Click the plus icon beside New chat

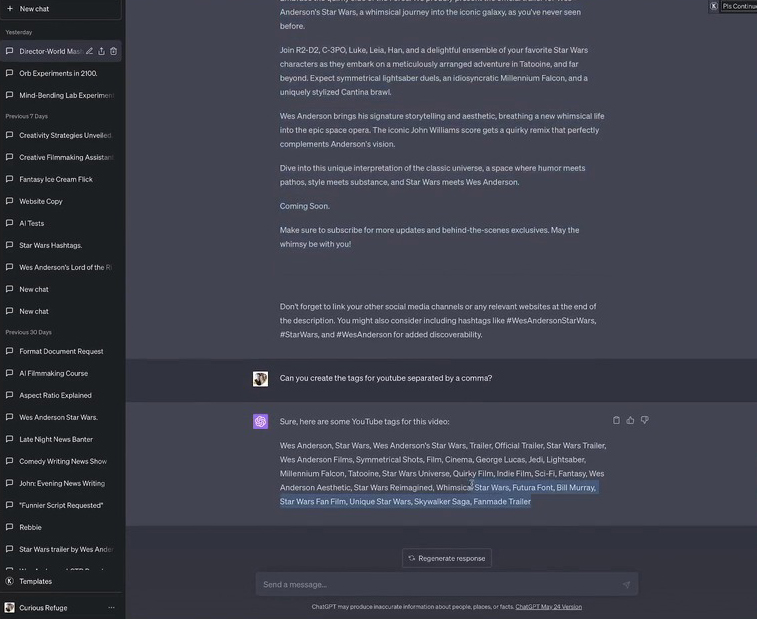[10, 9]
